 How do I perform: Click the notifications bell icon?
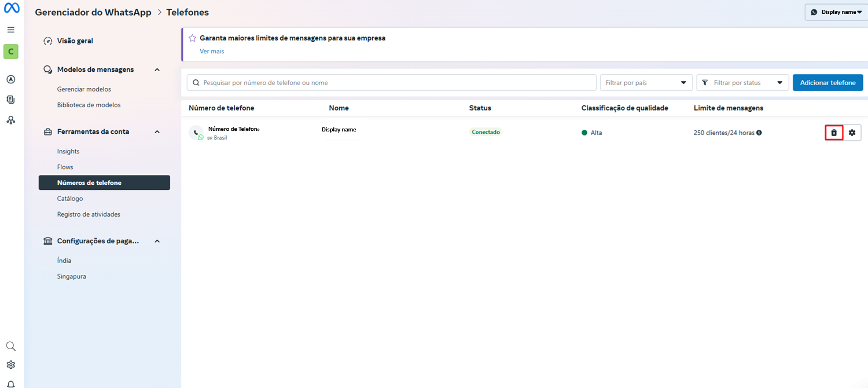[x=11, y=383]
